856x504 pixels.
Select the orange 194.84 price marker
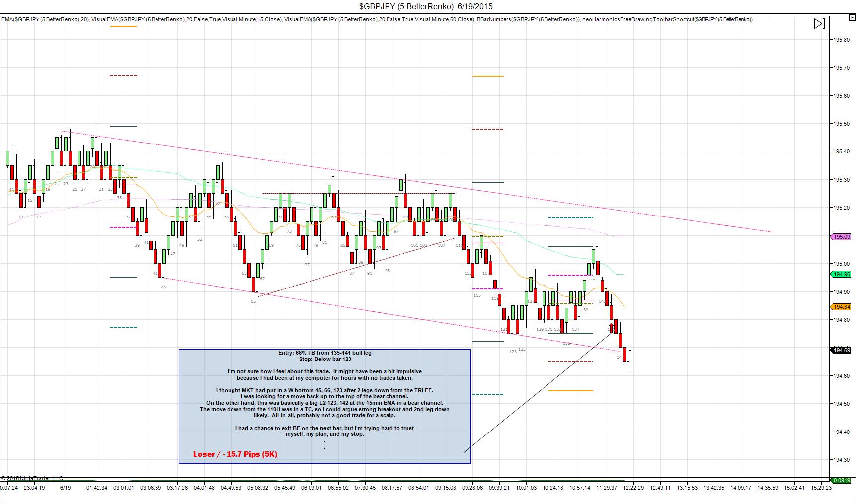841,307
